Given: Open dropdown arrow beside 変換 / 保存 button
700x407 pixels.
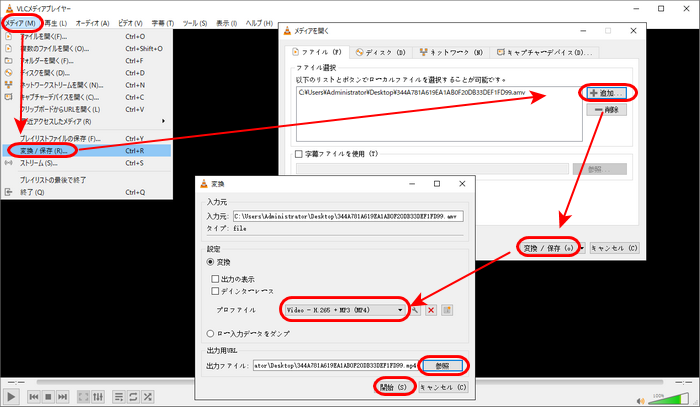Looking at the screenshot, I should tap(582, 248).
